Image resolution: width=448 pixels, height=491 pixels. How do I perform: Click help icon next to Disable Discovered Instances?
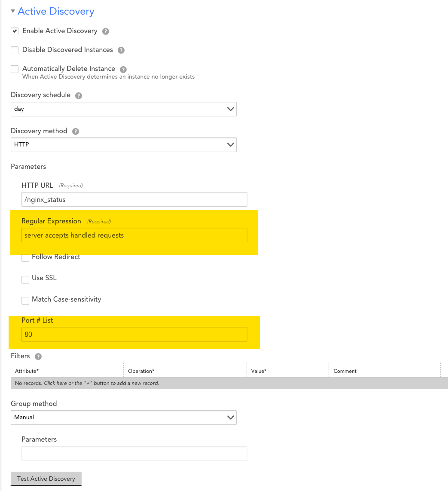point(121,50)
